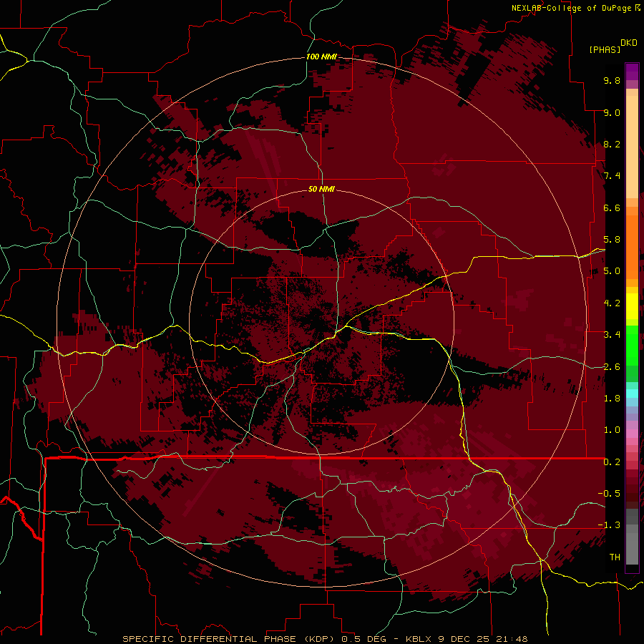Screen dimensions: 644x644
Task: Click the -0.5 value on the legend
Action: [609, 494]
